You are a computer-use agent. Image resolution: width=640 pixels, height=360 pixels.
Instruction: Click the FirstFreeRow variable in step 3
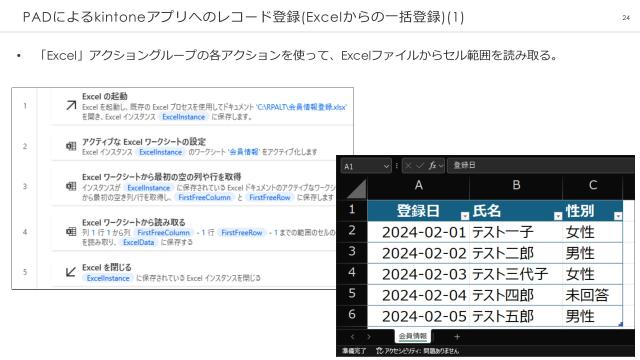tap(270, 198)
